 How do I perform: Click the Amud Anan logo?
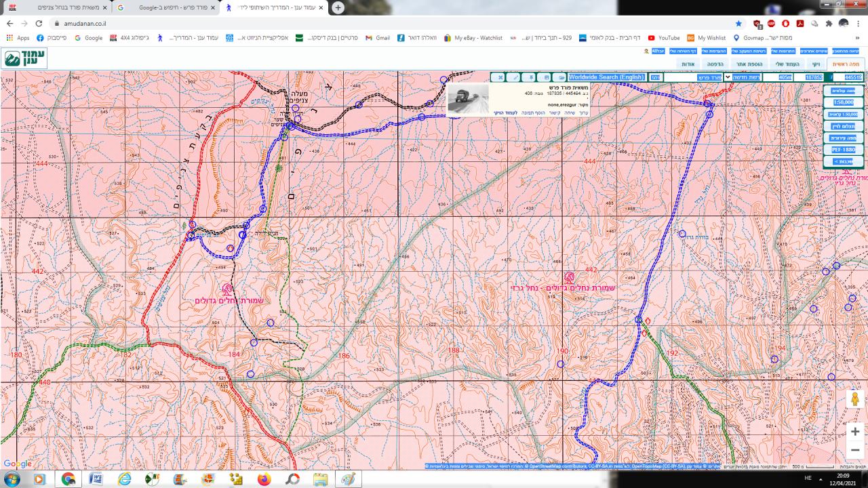(24, 59)
